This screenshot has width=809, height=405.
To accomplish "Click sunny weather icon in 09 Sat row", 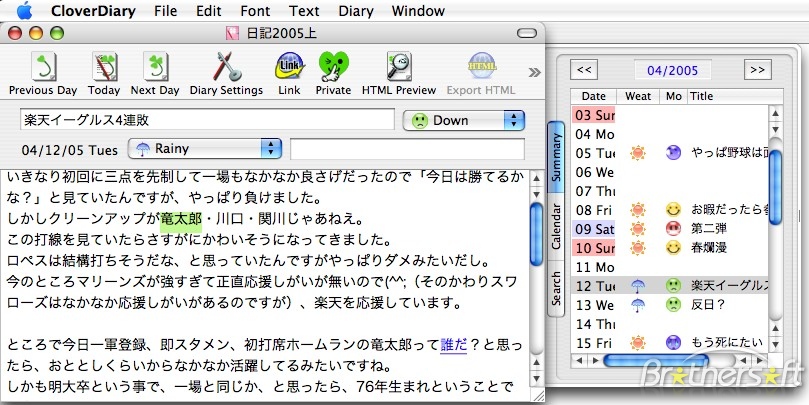I will 638,229.
